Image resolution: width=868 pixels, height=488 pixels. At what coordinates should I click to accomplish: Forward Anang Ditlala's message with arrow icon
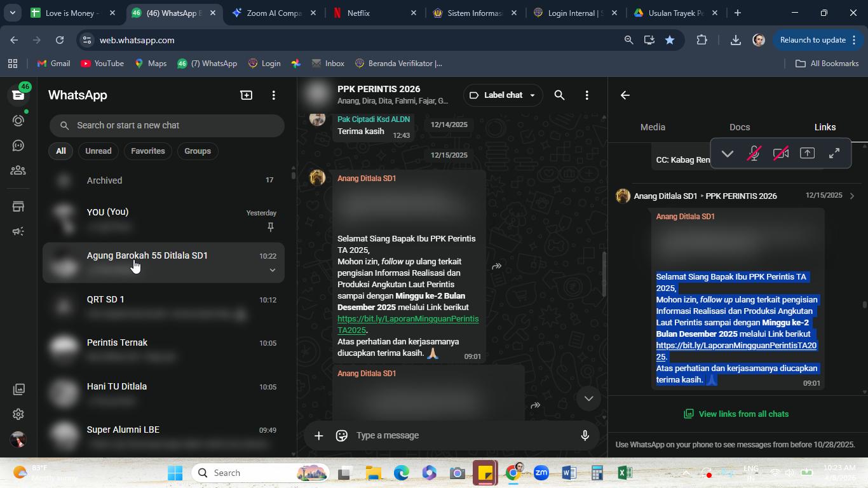(497, 266)
